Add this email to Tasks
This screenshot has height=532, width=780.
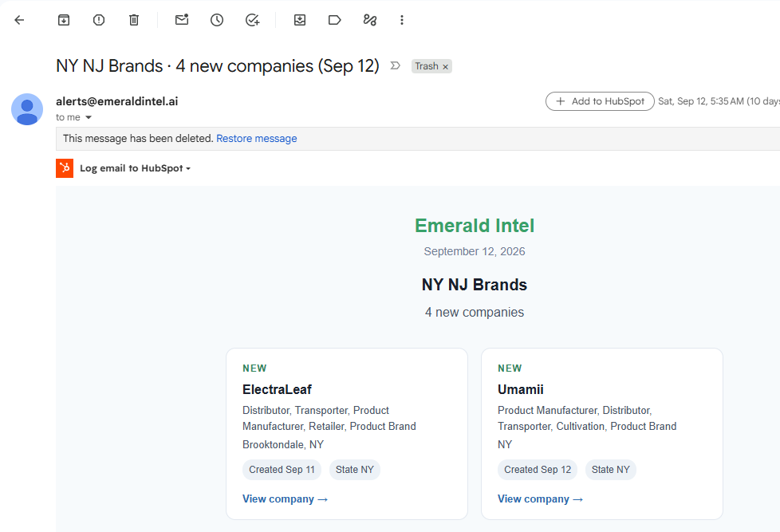253,20
